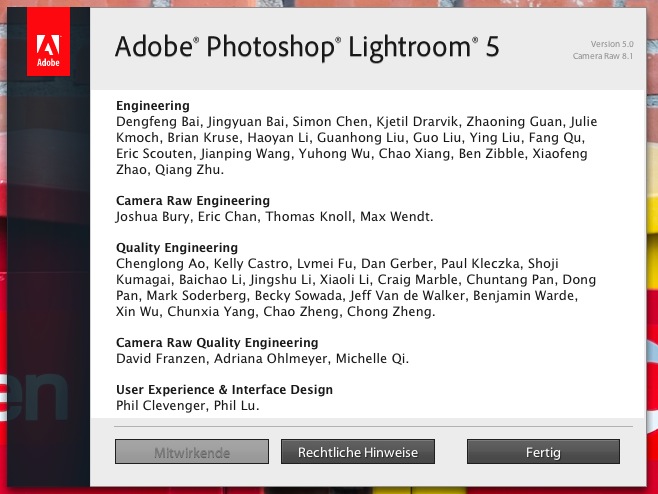The height and width of the screenshot is (494, 658).
Task: Select User Experience & Interface Design heading
Action: click(225, 389)
